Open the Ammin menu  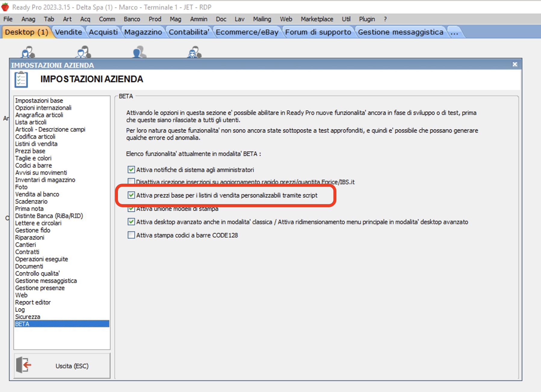tap(199, 19)
